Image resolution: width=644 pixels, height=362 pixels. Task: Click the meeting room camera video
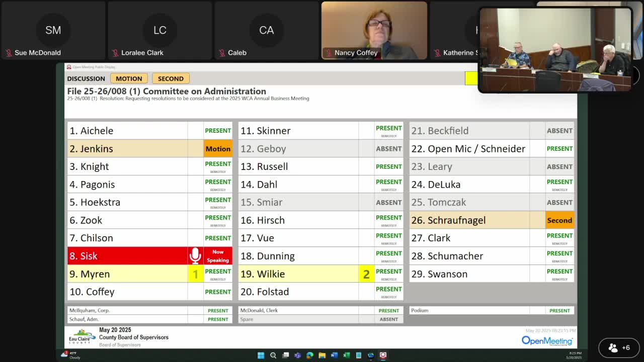[x=555, y=50]
